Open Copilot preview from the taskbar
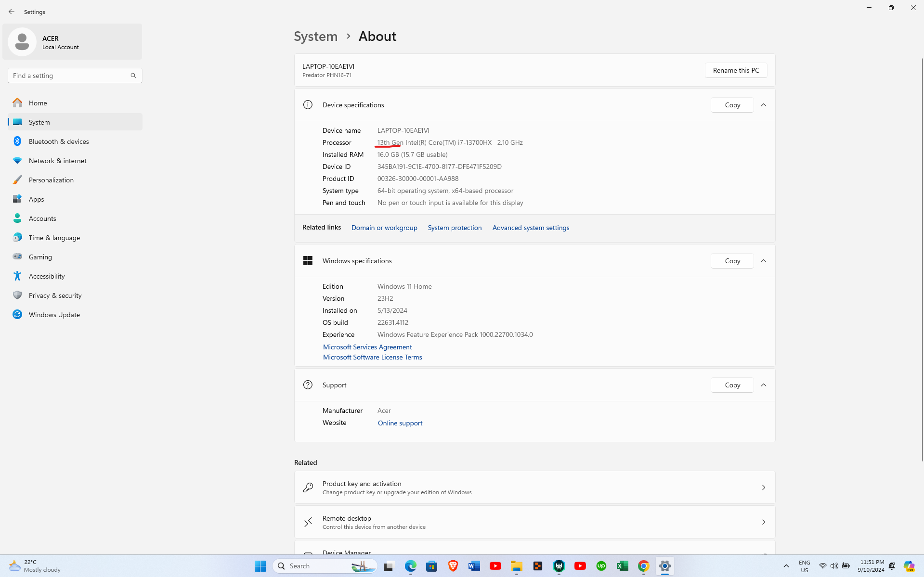Image resolution: width=924 pixels, height=577 pixels. pyautogui.click(x=909, y=566)
